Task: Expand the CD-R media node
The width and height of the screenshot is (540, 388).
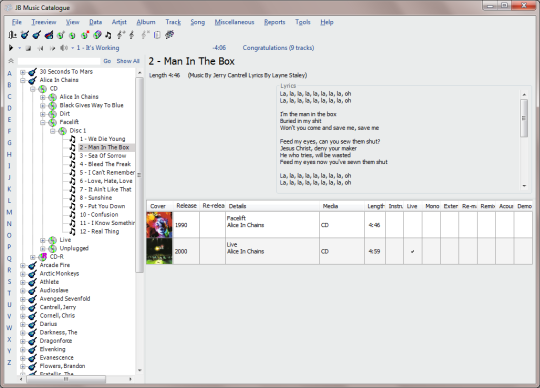Action: click(32, 257)
